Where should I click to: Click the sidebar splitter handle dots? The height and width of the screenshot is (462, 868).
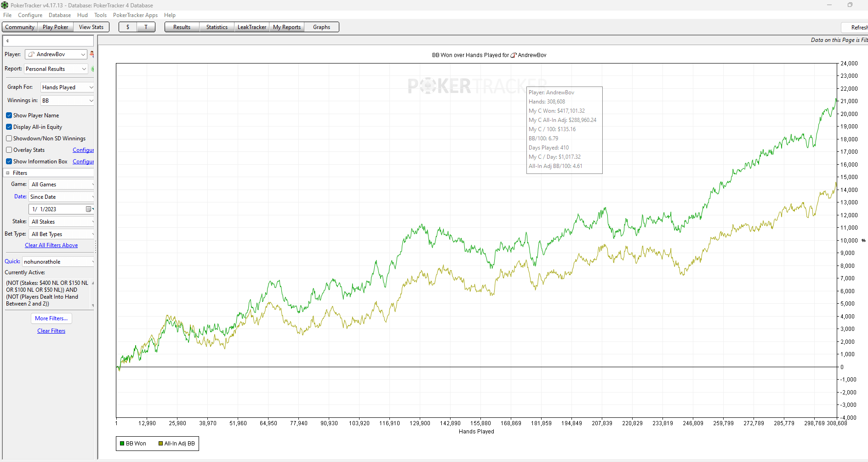[x=96, y=247]
